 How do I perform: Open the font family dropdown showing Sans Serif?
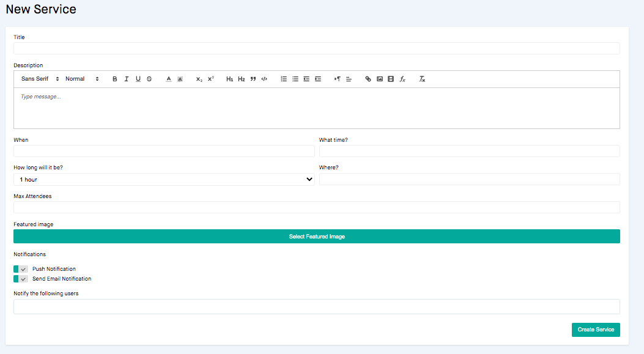tap(37, 79)
